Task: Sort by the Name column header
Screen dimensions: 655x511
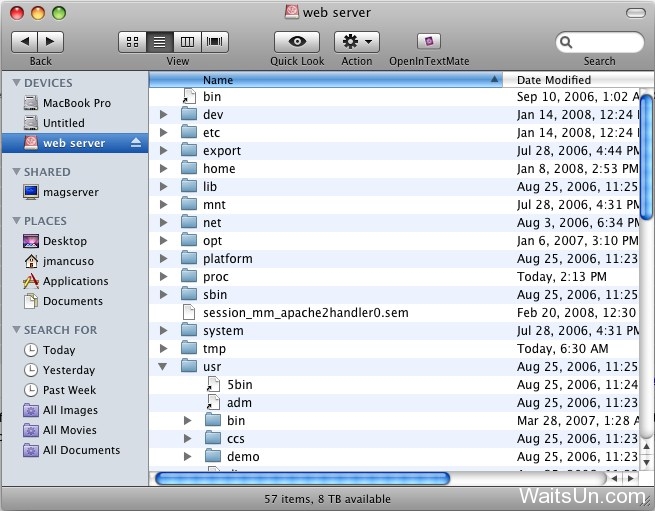Action: click(x=325, y=80)
